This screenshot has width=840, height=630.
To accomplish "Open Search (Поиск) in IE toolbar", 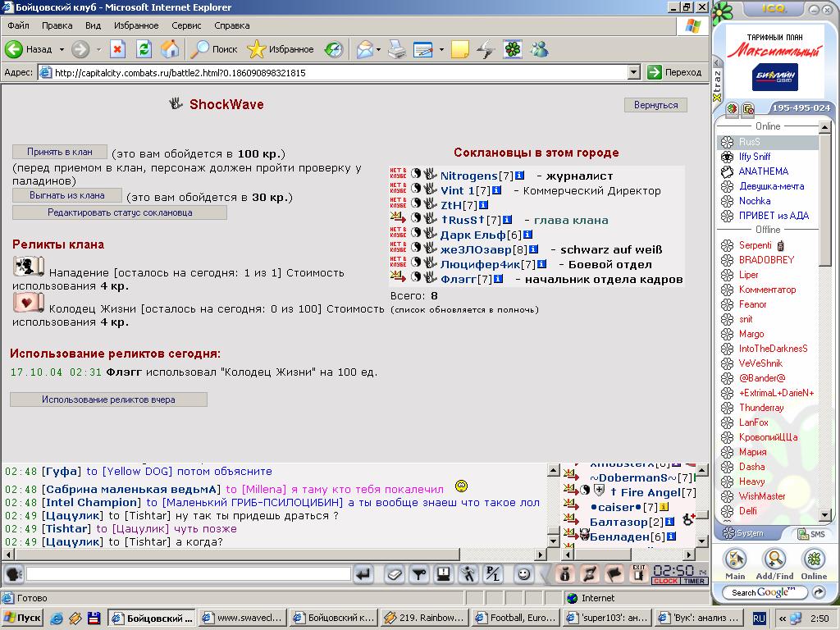I will point(214,49).
